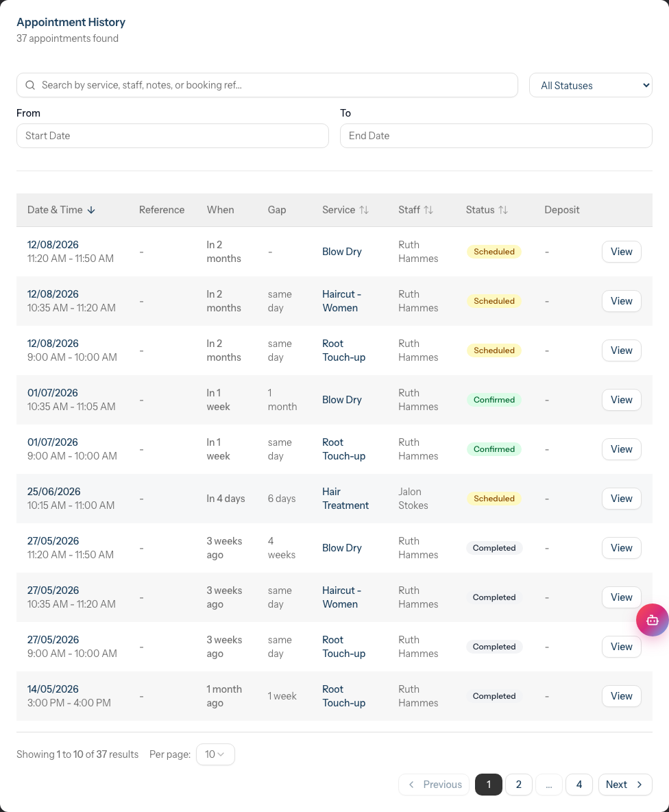The height and width of the screenshot is (812, 669).
Task: Click 'Showing 1 to 10 of 37 results'
Action: point(77,754)
